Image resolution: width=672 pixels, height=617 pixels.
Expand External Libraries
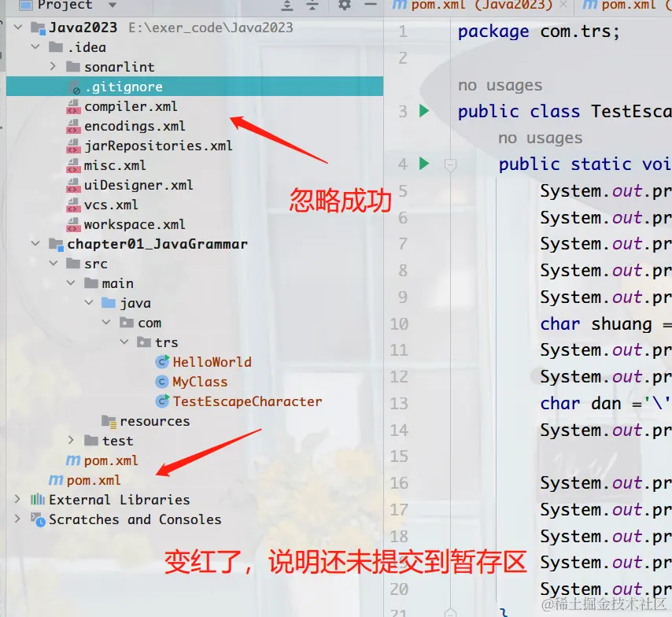click(17, 500)
